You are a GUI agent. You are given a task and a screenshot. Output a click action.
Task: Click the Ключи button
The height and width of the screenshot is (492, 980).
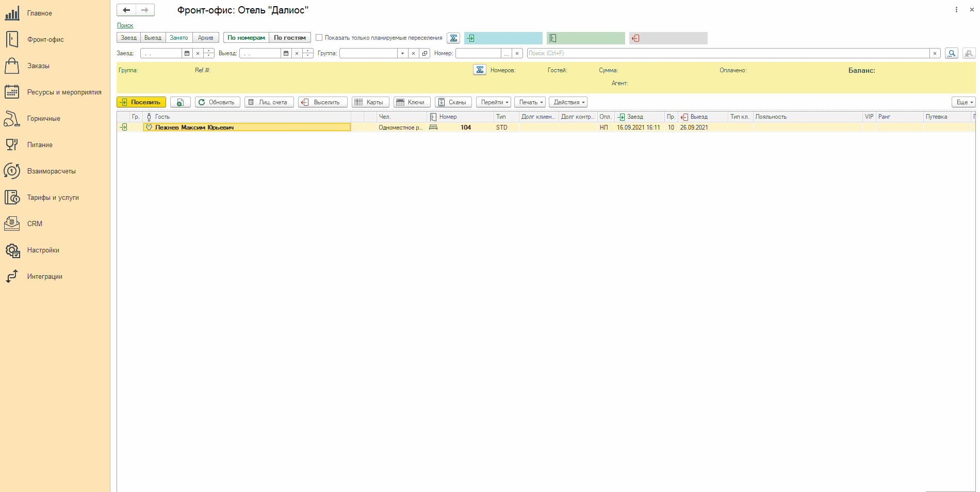click(412, 102)
